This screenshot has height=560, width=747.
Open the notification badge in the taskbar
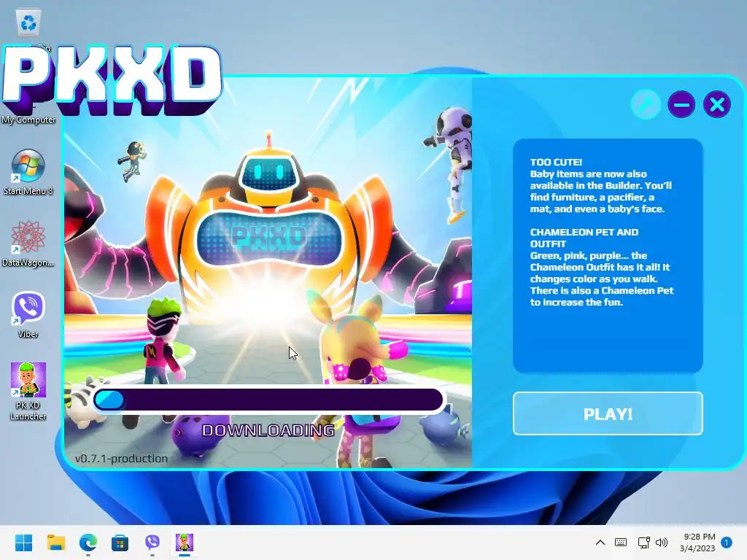point(727,542)
